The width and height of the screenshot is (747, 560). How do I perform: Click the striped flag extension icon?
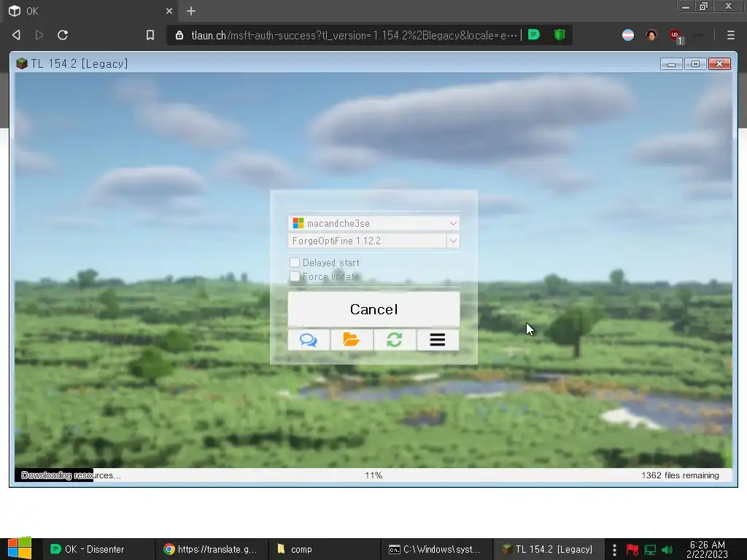[x=628, y=35]
